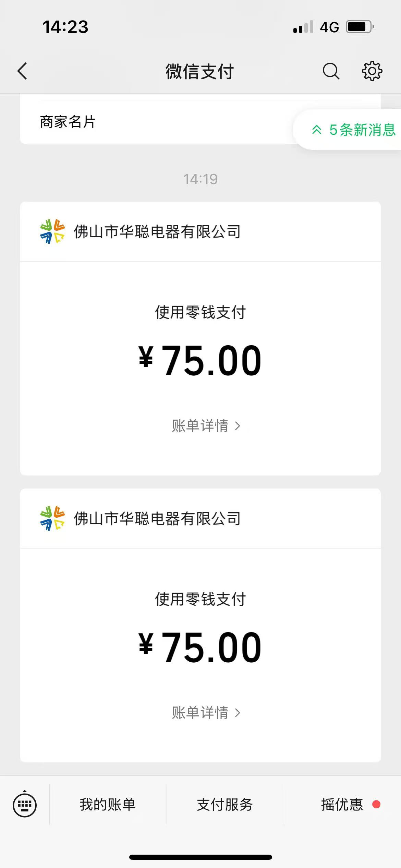This screenshot has width=401, height=868.
Task: Open 摇优惠 menu
Action: (342, 804)
